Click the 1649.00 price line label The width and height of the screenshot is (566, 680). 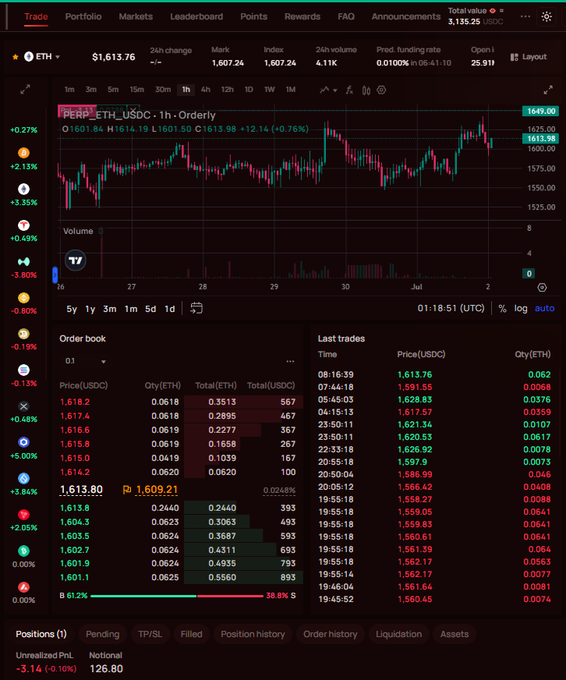click(540, 111)
